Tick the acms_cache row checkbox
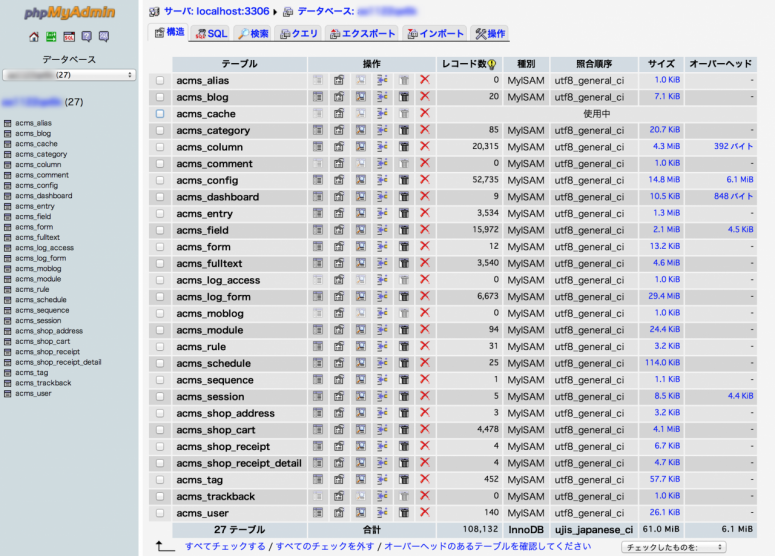 click(x=160, y=114)
